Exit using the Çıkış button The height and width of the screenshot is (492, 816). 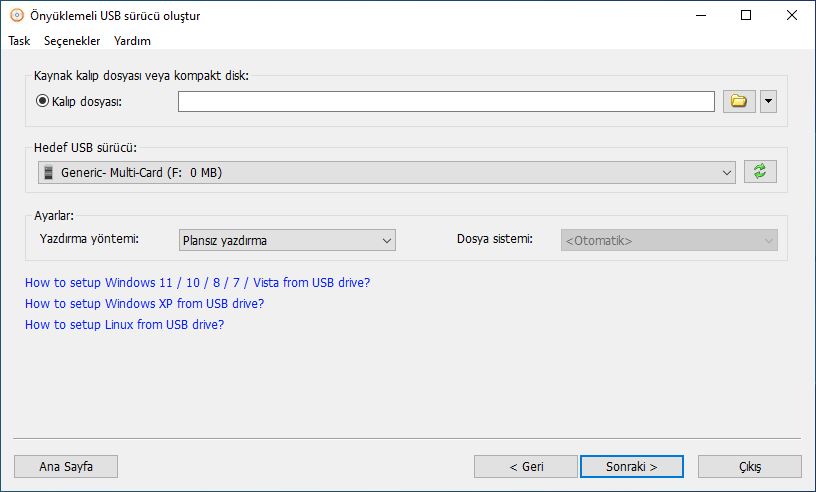click(x=749, y=466)
